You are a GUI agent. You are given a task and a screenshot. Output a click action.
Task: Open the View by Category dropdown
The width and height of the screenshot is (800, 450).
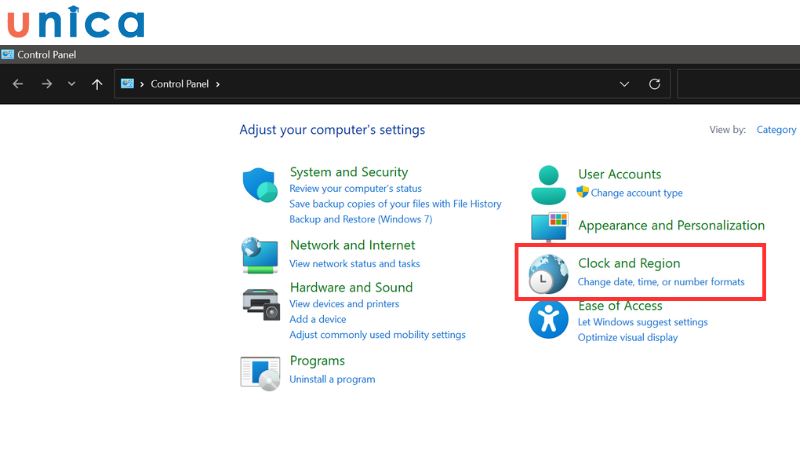pyautogui.click(x=776, y=130)
